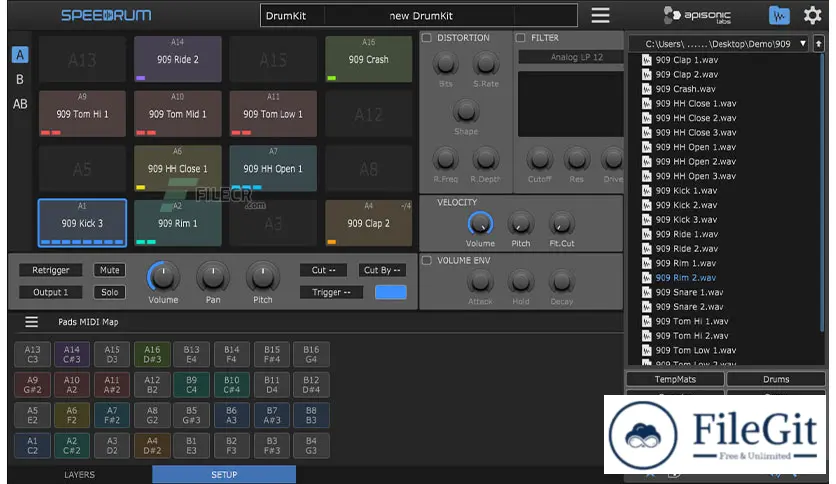The image size is (836, 484).
Task: Select pad bank AB
Action: [x=20, y=104]
